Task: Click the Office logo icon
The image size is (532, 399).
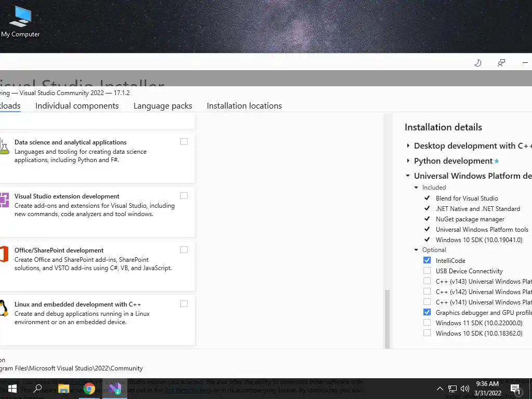Action: coord(4,254)
